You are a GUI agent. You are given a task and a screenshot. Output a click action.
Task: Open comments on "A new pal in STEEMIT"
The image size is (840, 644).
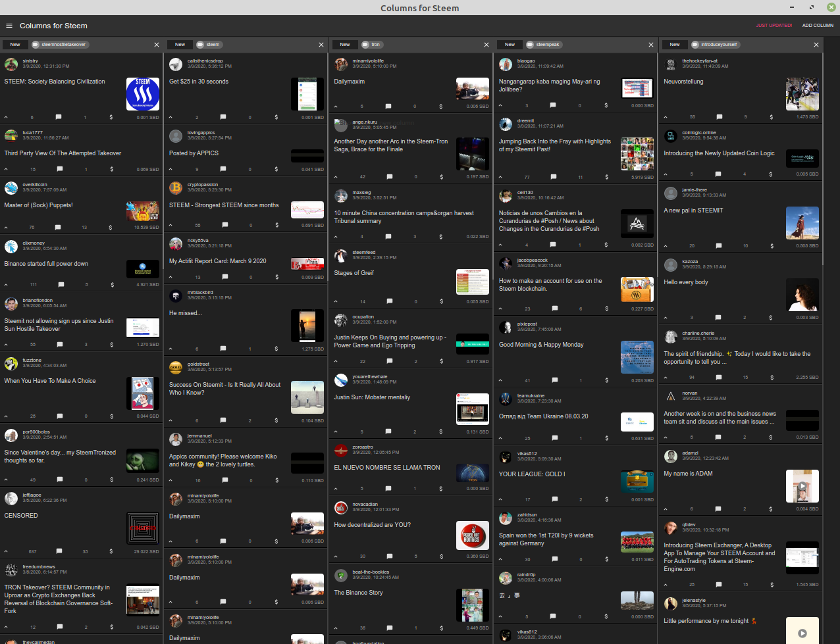719,245
